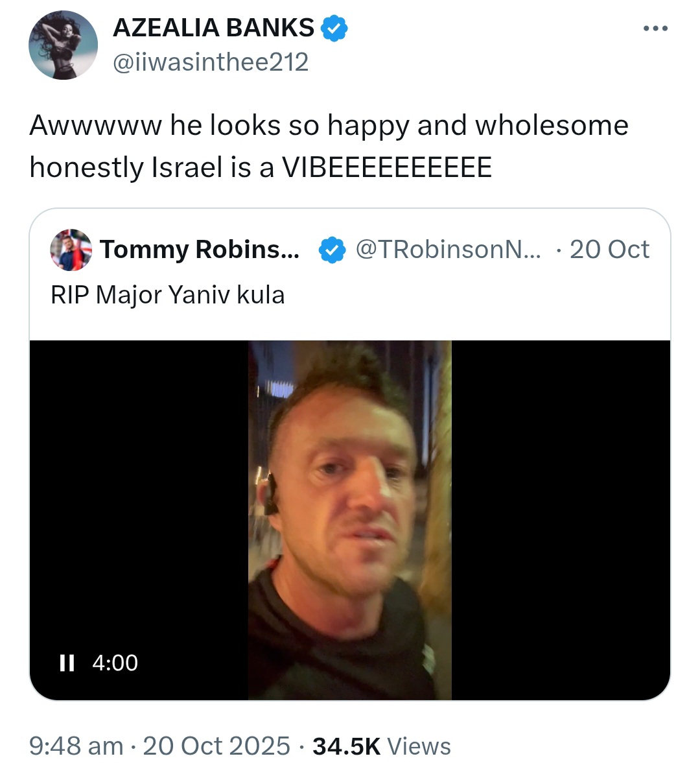Click the verified badge in the quoted tweet
Image resolution: width=700 pixels, height=780 pixels.
(332, 250)
